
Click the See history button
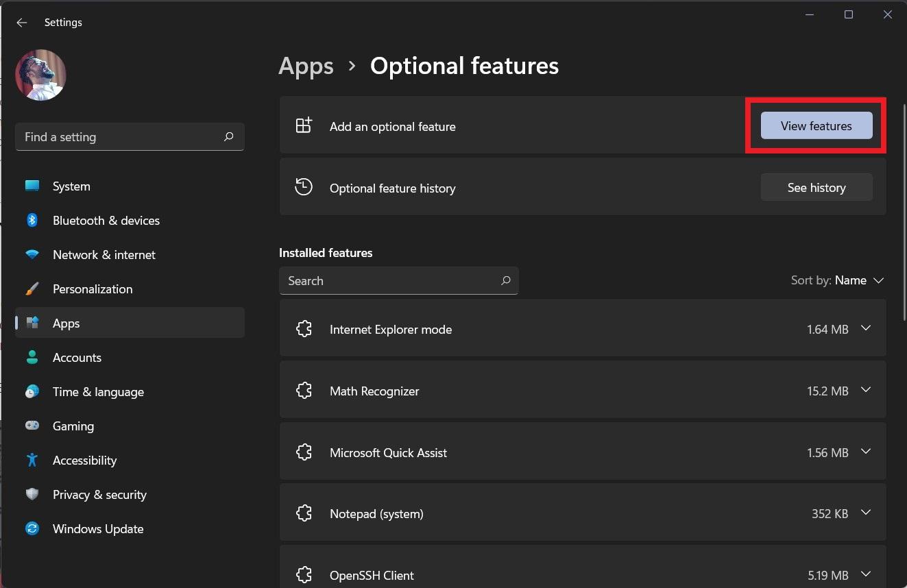coord(816,188)
